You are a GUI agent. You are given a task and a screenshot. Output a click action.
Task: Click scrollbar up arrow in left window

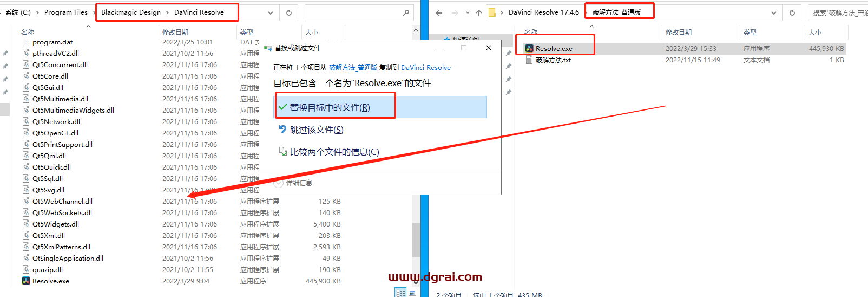416,30
